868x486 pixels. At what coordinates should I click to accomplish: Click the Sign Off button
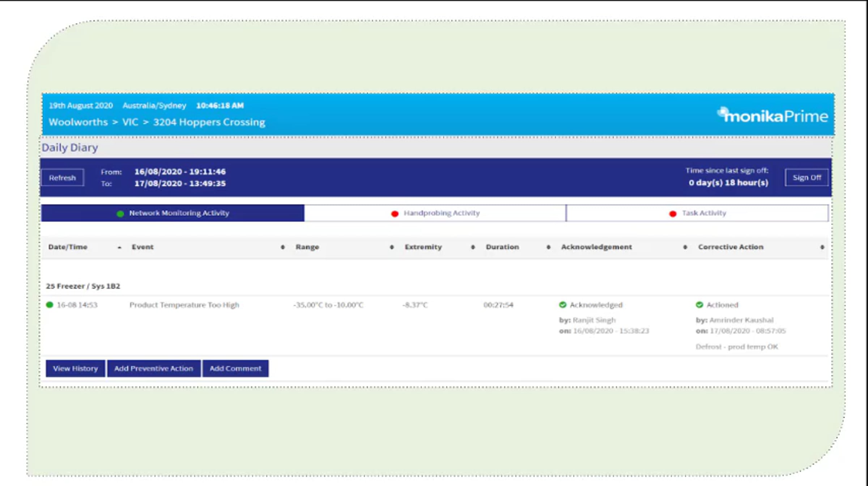click(x=807, y=177)
